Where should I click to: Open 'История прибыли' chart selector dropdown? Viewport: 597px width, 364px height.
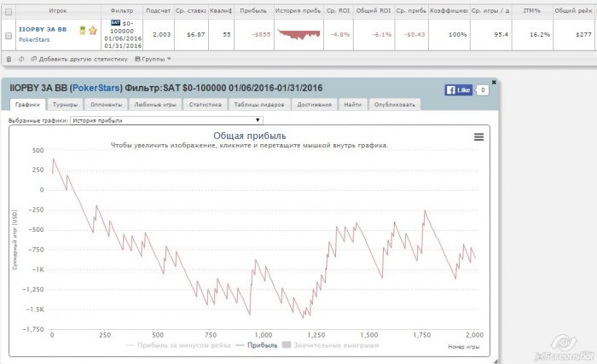point(166,120)
